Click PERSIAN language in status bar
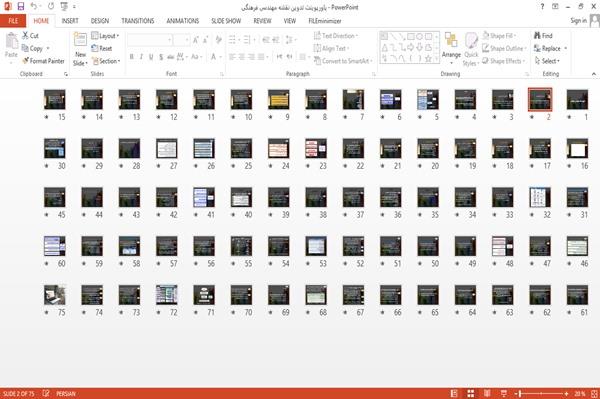 point(66,393)
